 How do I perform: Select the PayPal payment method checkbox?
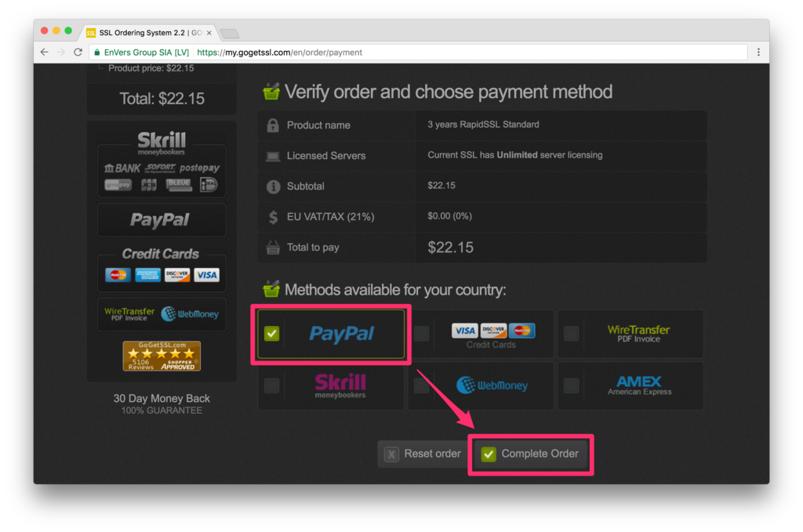pos(272,334)
